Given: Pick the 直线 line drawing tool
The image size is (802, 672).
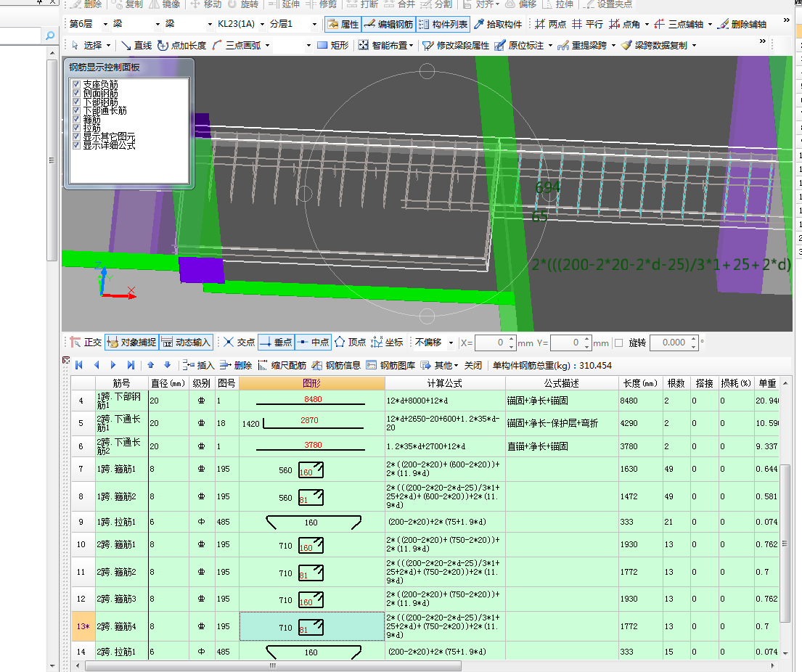Looking at the screenshot, I should pyautogui.click(x=136, y=46).
